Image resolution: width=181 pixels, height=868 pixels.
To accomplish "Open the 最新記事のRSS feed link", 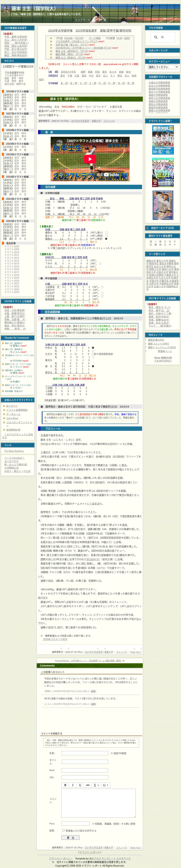I will [x=156, y=340].
